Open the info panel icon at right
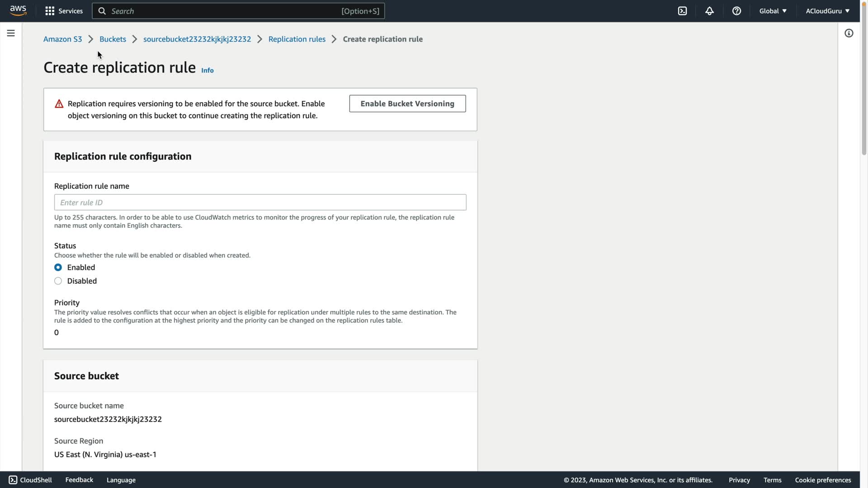 click(x=849, y=33)
